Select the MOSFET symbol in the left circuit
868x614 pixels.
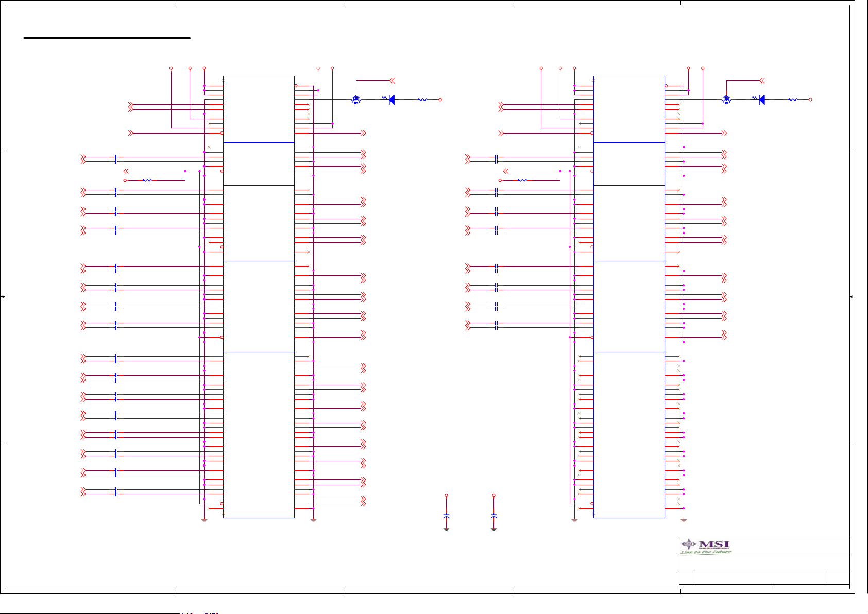pos(355,99)
